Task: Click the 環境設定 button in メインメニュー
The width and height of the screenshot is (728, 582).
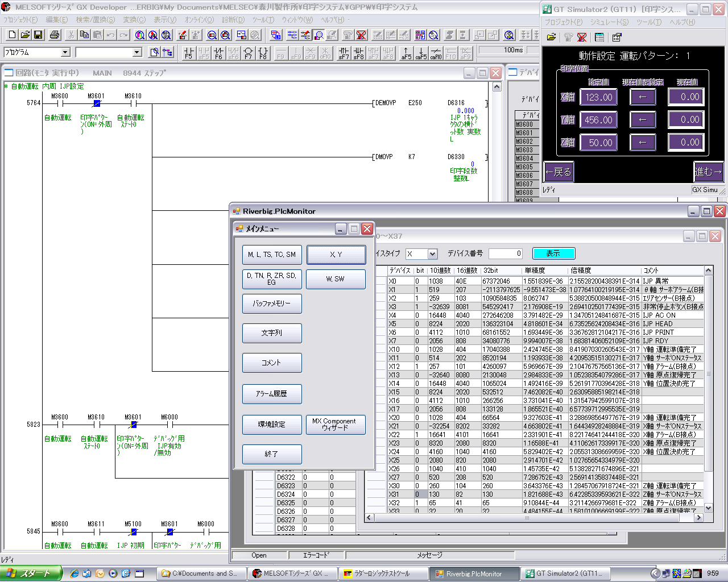Action: 272,425
